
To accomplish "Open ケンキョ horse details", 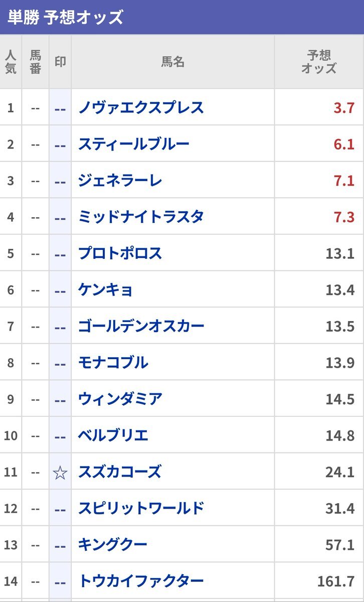I will click(105, 289).
